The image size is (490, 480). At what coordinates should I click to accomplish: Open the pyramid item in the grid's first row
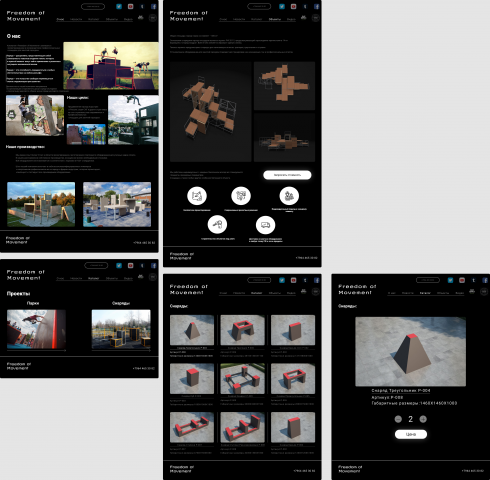(192, 330)
